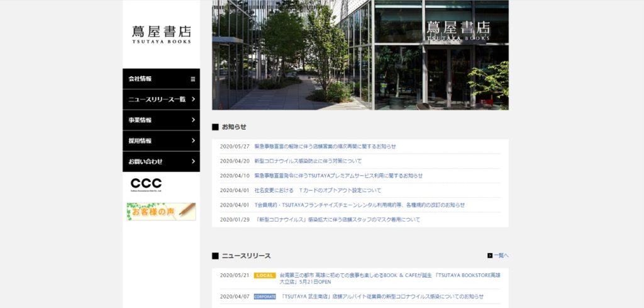Viewport: 644px width, 308px height.
Task: Open the 会社情報 menu item
Action: [x=141, y=79]
